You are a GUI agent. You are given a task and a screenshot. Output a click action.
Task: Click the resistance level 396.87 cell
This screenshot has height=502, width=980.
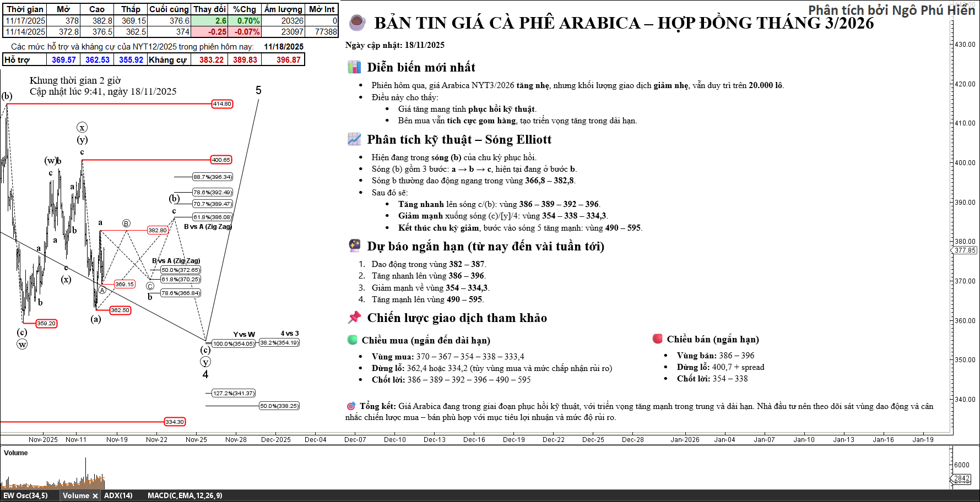click(289, 60)
